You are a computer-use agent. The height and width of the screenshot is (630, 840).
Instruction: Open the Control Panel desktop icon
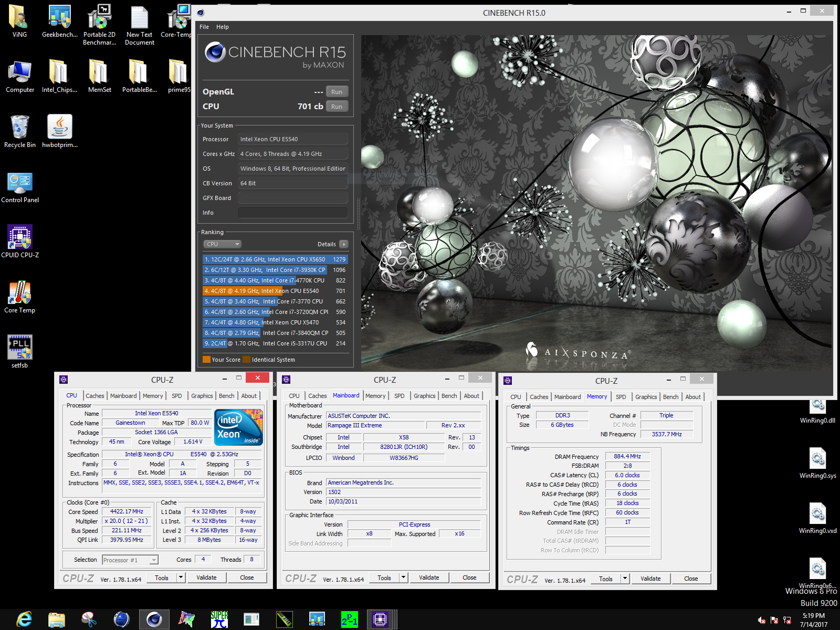tap(20, 187)
